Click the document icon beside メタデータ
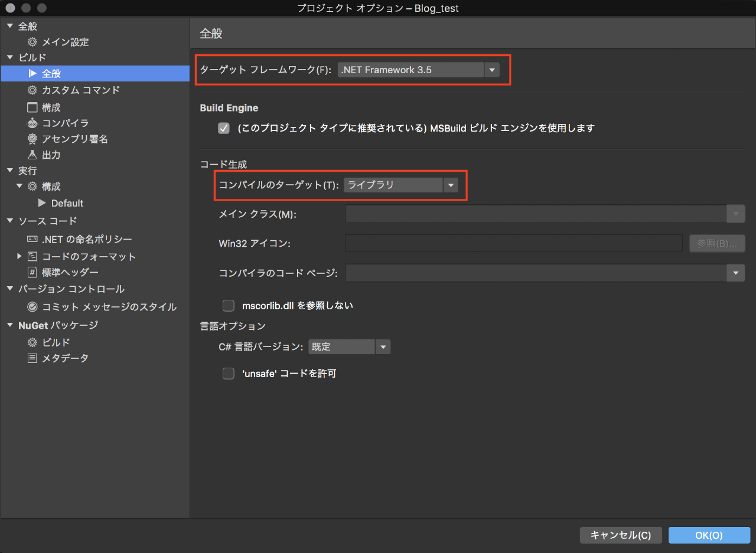 pos(32,358)
